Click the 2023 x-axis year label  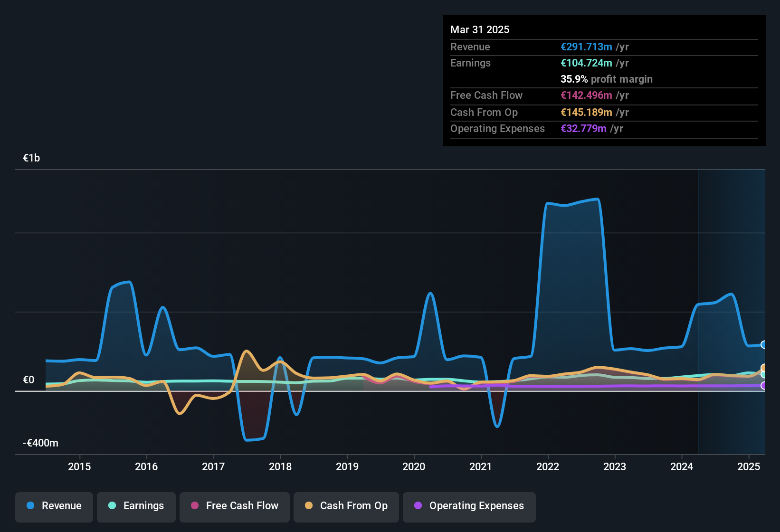coord(615,466)
